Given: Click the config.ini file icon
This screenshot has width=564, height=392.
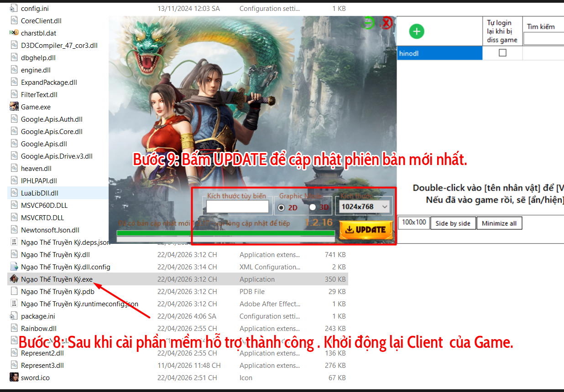Looking at the screenshot, I should point(14,9).
